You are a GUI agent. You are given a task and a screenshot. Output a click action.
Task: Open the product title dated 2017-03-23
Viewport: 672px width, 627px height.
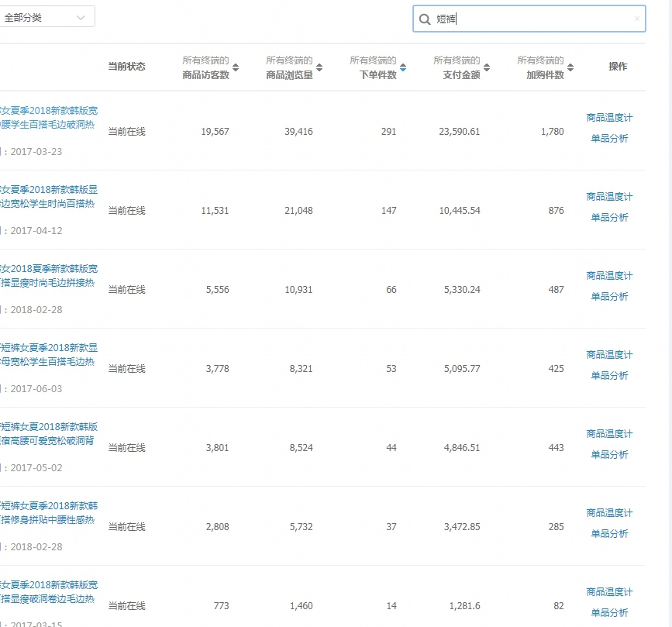(x=48, y=118)
